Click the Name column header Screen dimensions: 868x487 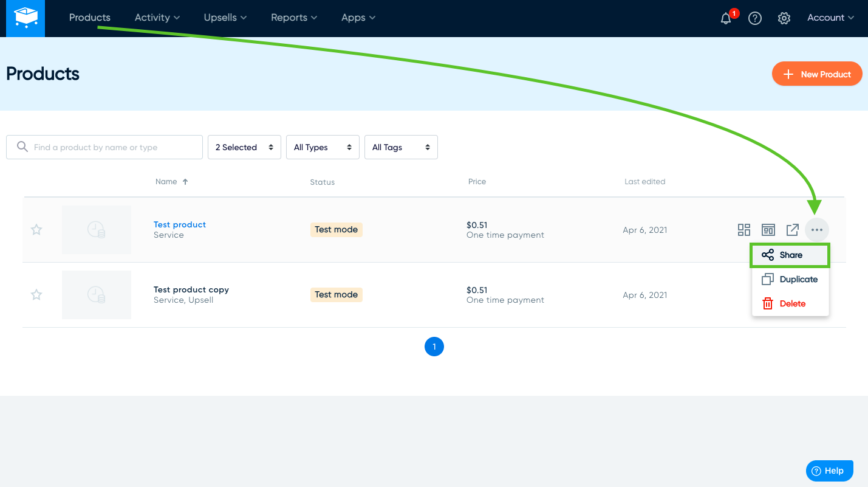pos(166,181)
